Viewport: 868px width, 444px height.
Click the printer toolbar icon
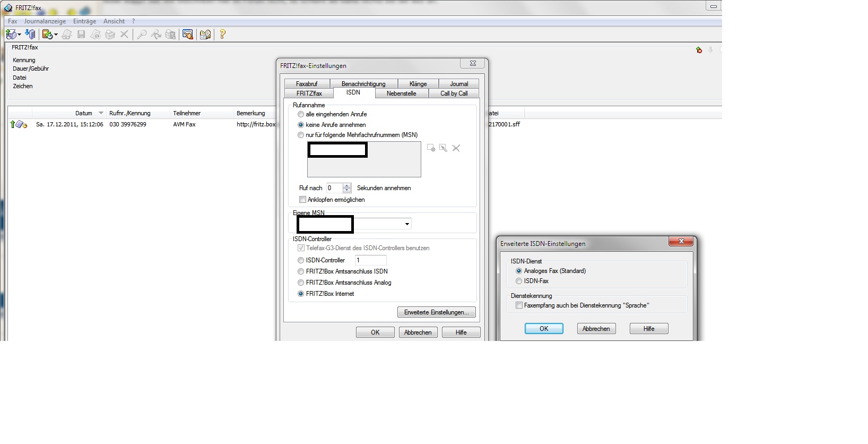(x=110, y=35)
